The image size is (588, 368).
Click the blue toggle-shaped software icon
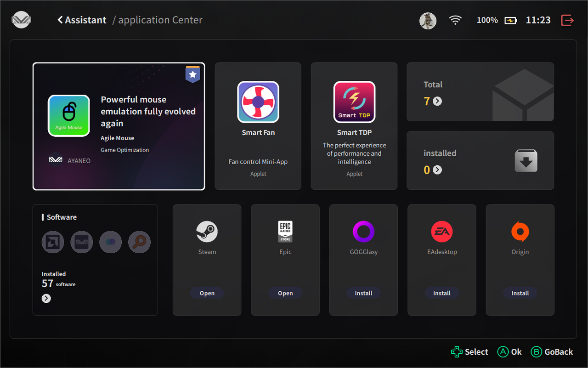[x=111, y=242]
